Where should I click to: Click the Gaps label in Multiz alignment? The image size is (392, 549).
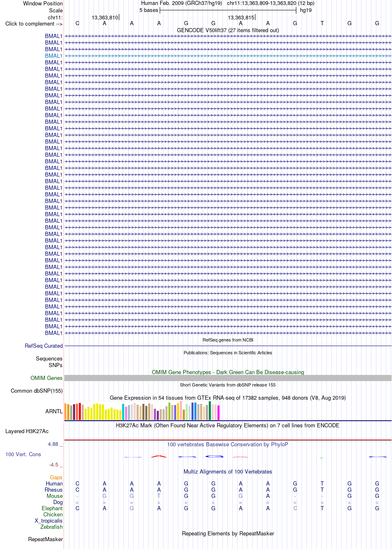(x=56, y=477)
